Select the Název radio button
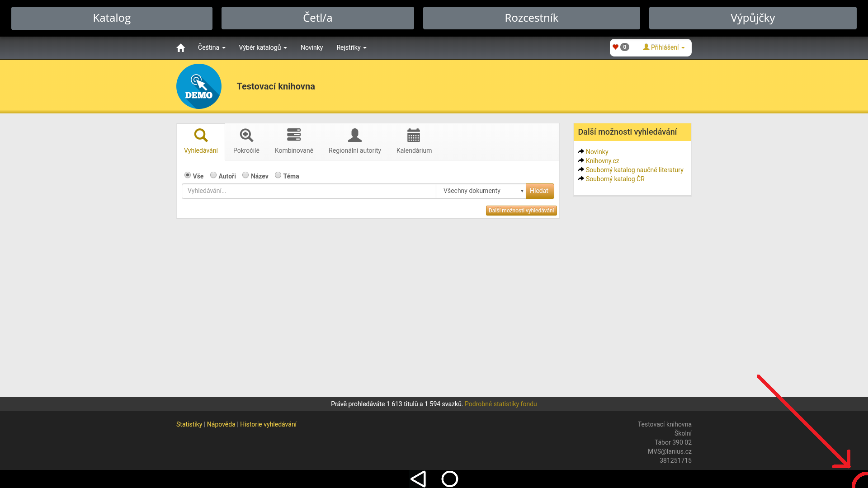This screenshot has height=488, width=868. click(x=245, y=175)
